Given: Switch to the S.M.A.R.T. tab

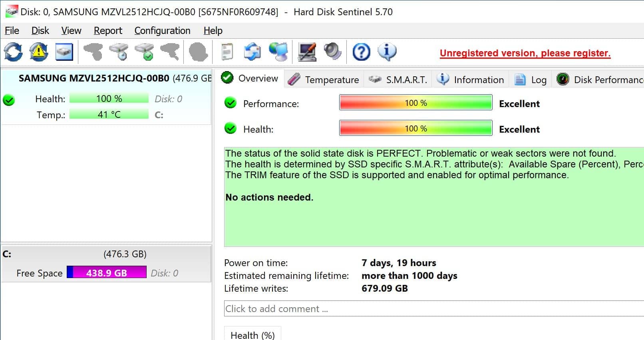Looking at the screenshot, I should 398,80.
